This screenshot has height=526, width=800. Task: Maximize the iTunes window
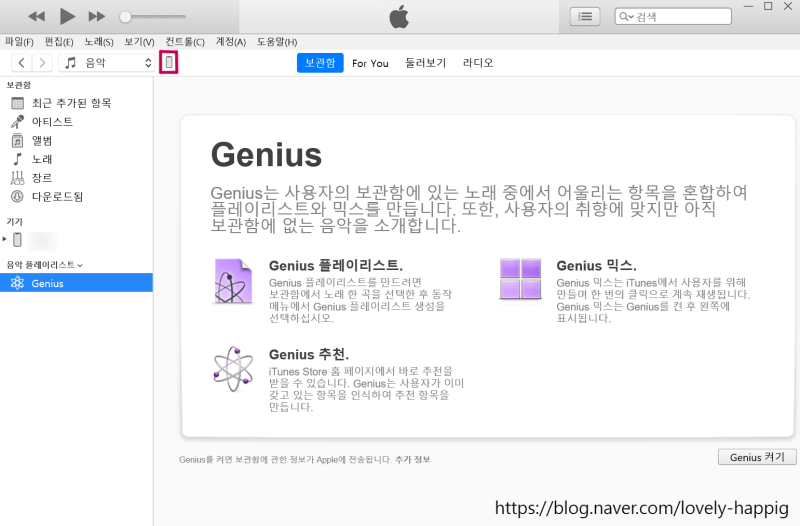click(768, 7)
